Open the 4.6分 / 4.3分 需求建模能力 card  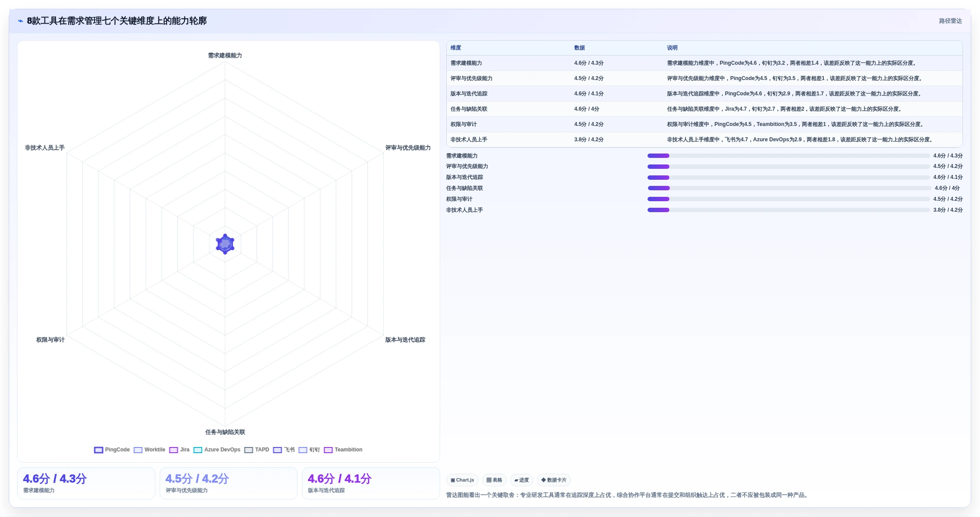click(86, 483)
